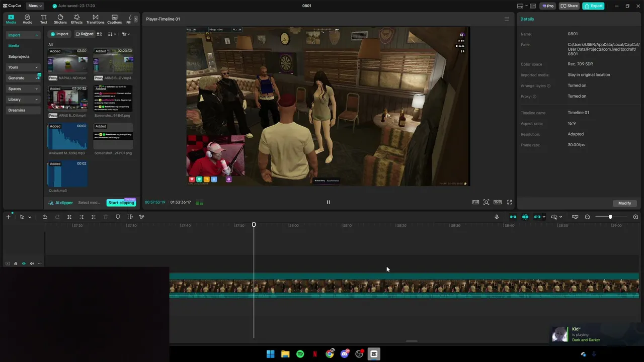Toggle clip linkage
644x362 pixels.
(537, 217)
